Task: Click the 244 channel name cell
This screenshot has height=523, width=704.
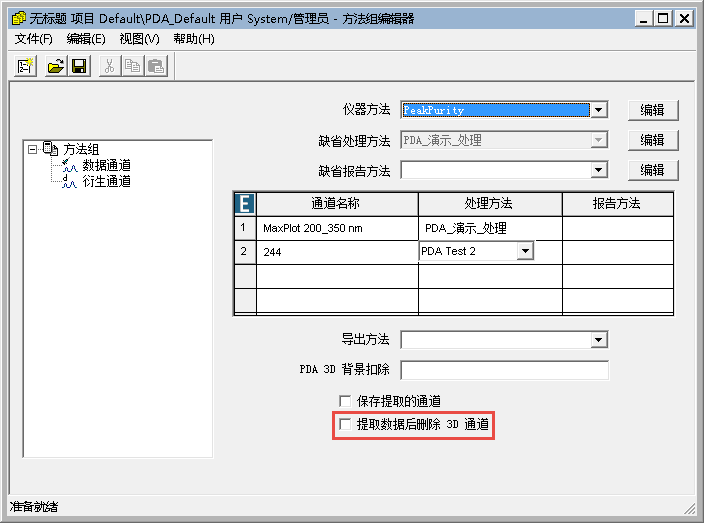Action: pos(337,252)
